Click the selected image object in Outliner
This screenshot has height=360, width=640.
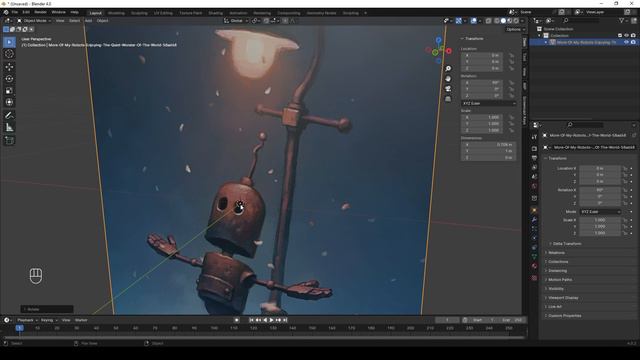coord(586,42)
